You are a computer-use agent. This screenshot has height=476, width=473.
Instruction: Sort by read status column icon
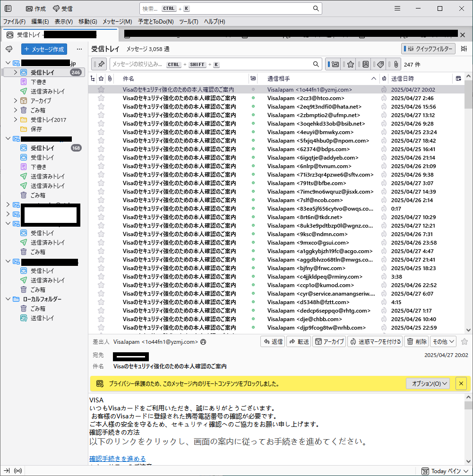tap(253, 78)
